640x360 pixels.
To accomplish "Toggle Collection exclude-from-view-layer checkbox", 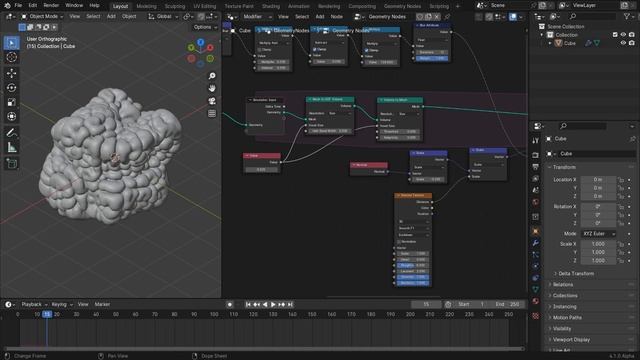I will [x=615, y=35].
